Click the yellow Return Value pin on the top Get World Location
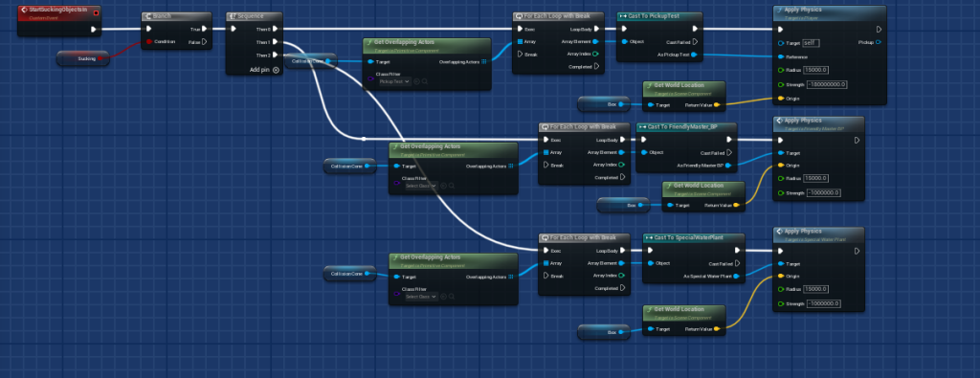Image resolution: width=980 pixels, height=378 pixels. [x=716, y=105]
